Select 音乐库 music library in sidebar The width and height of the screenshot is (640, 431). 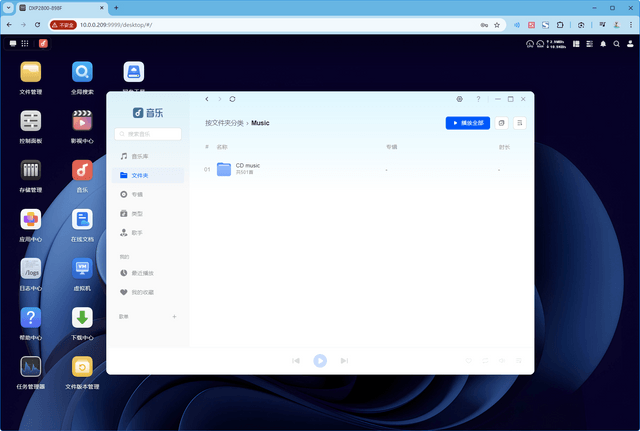[148, 156]
